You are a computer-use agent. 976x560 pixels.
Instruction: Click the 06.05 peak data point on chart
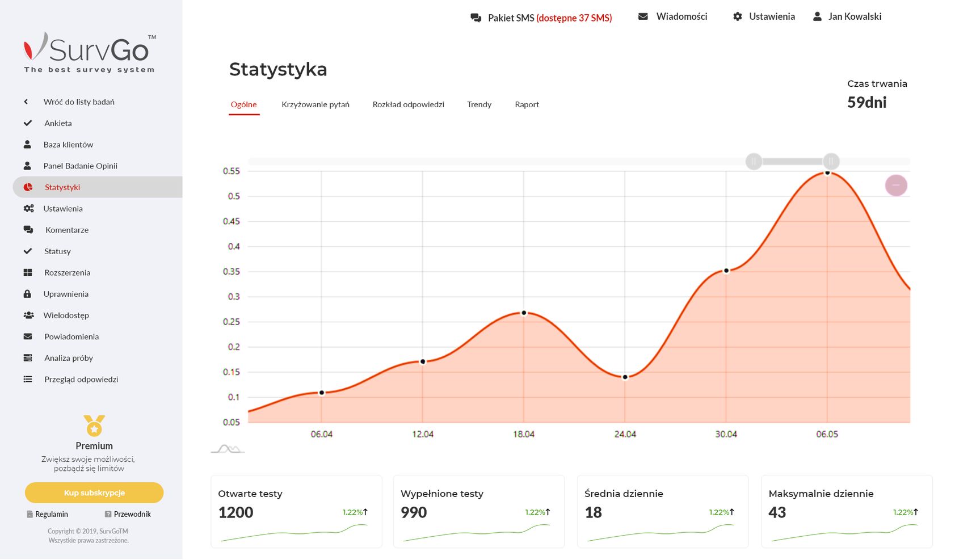827,172
